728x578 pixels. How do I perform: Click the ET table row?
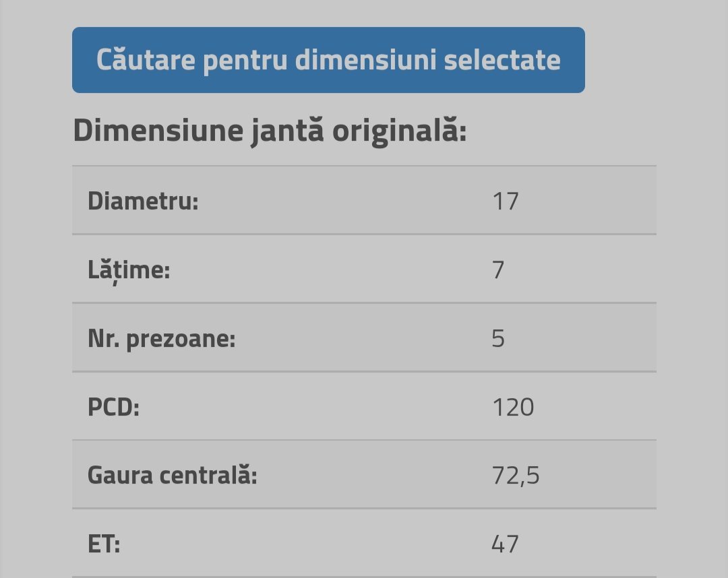click(x=364, y=543)
